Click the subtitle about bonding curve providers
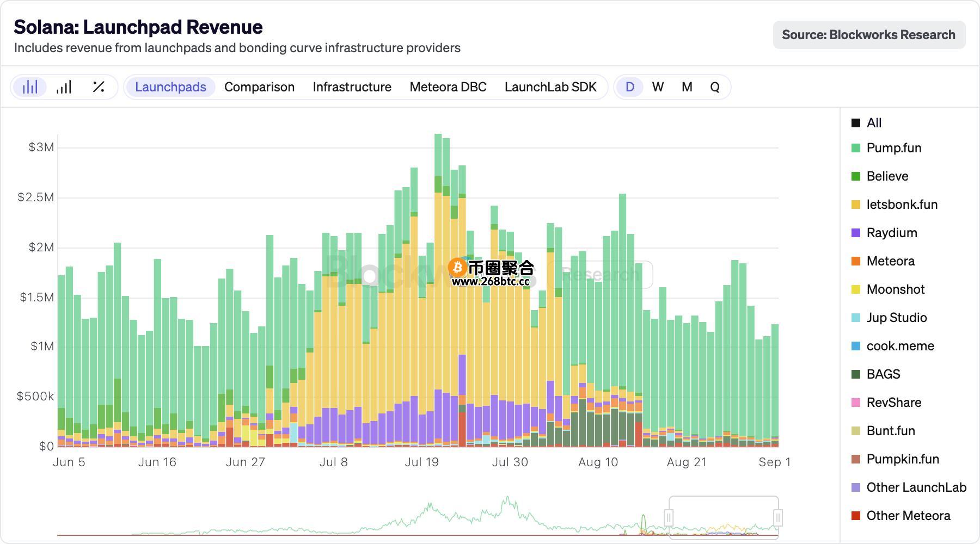 click(x=237, y=48)
